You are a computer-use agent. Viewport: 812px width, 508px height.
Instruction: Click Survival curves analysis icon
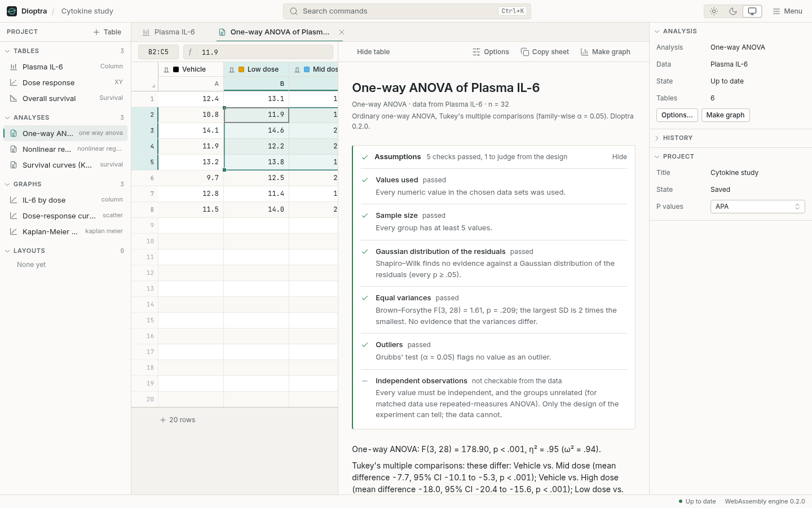tap(14, 165)
